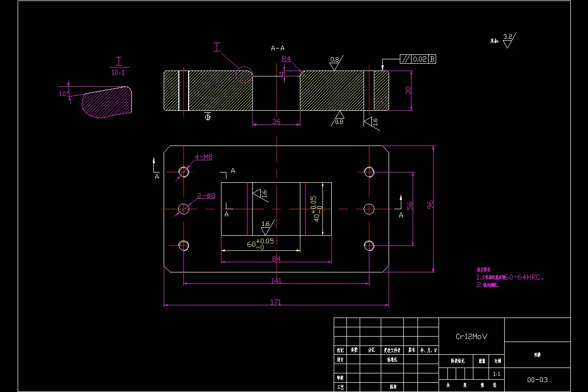588x392 pixels.
Task: Select the 36 slot width dimension
Action: tap(276, 122)
